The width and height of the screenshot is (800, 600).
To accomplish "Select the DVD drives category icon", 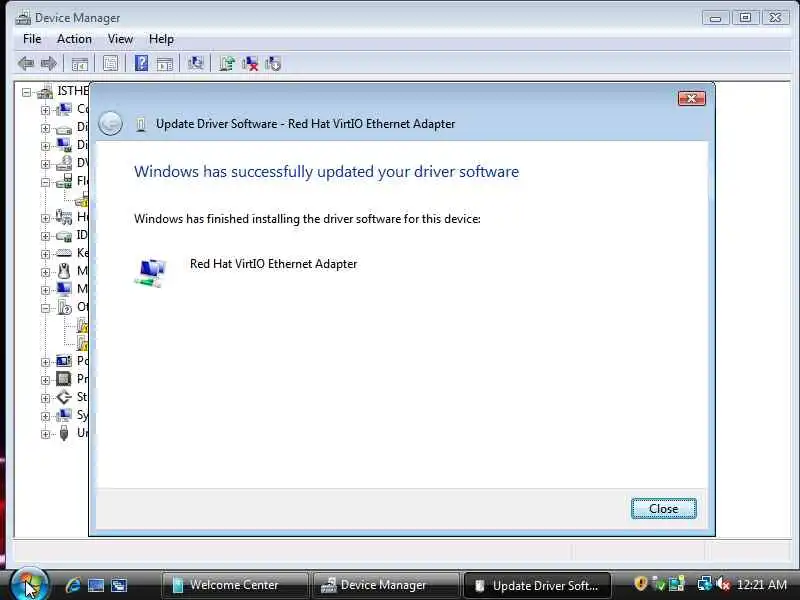I will click(64, 163).
